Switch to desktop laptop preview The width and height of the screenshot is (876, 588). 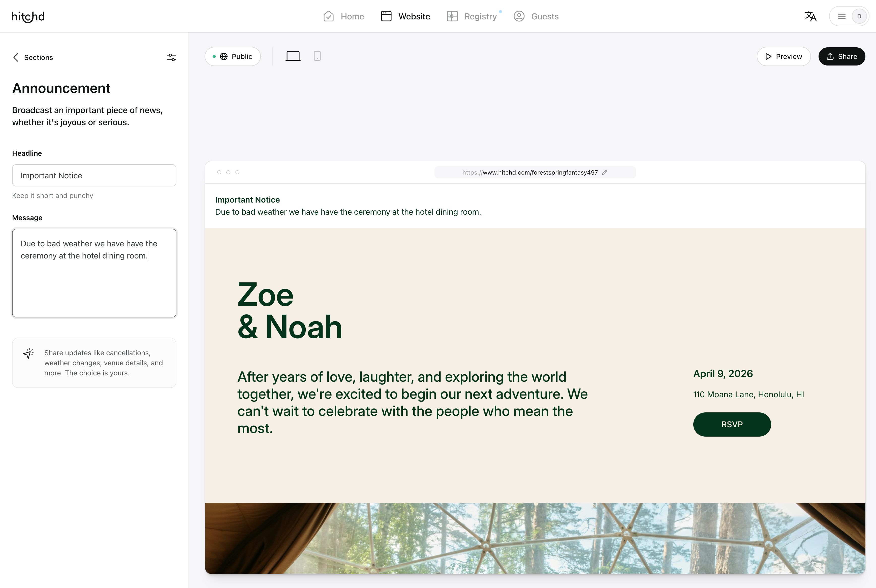pos(293,56)
